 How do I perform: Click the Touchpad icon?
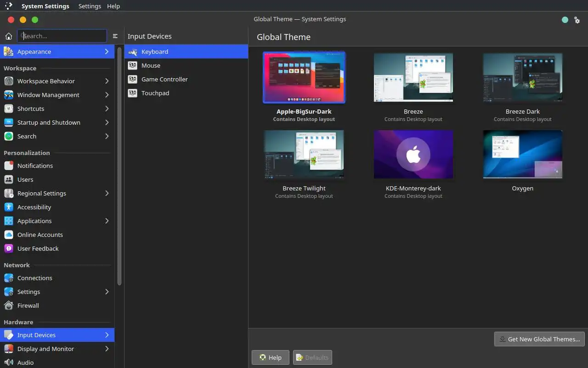[x=132, y=93]
